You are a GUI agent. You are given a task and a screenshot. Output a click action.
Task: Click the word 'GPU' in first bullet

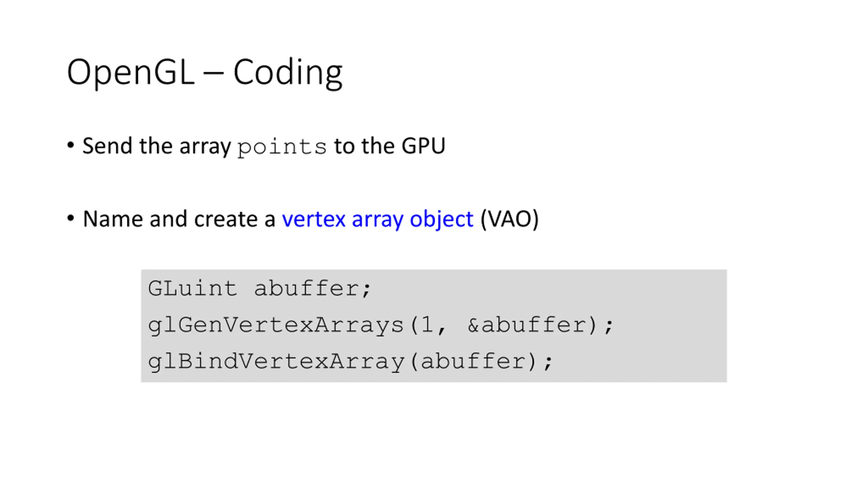(423, 146)
